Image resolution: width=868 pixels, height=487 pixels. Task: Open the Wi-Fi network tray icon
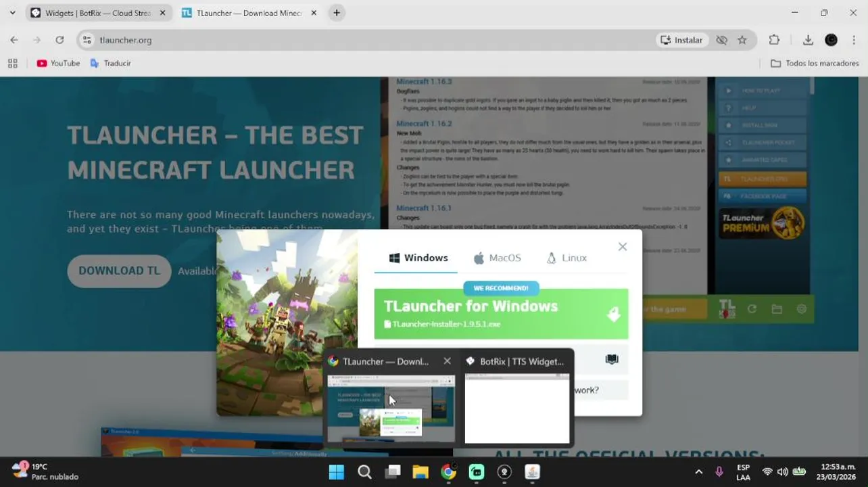pyautogui.click(x=767, y=472)
